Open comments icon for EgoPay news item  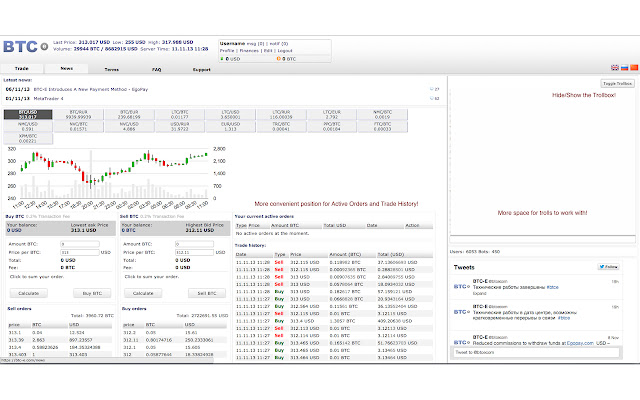coord(431,89)
